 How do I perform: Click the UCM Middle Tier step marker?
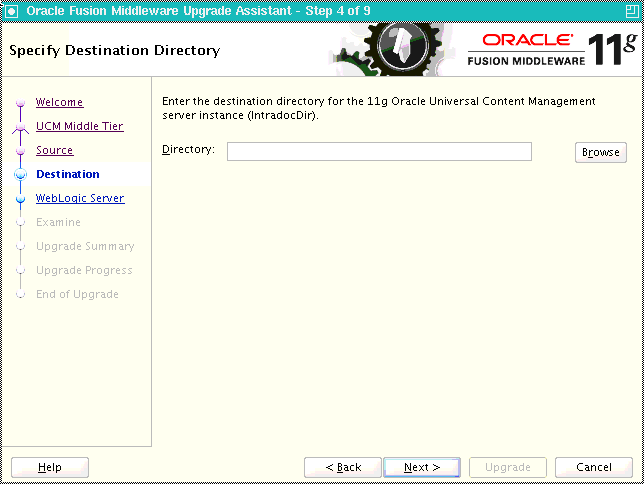[x=21, y=128]
